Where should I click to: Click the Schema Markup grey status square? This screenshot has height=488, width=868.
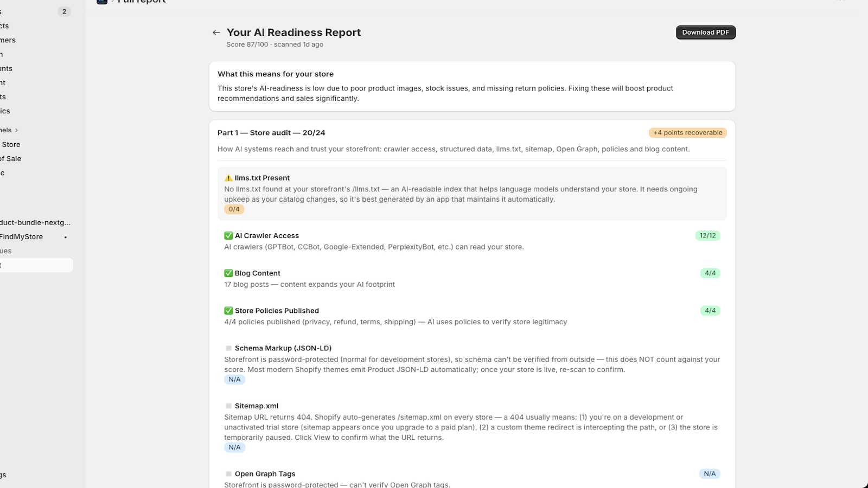point(228,348)
